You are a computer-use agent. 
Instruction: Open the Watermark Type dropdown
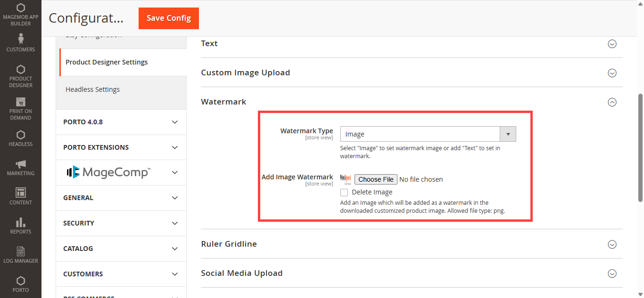pos(428,134)
